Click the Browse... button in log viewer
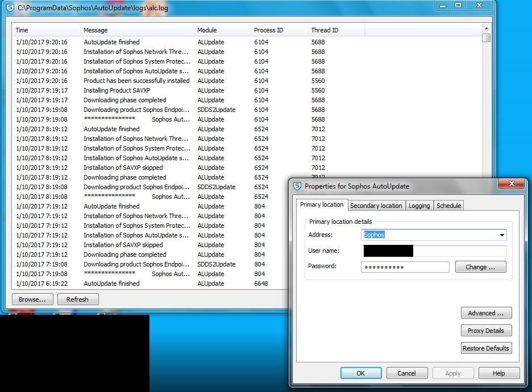Image resolution: width=532 pixels, height=392 pixels. pyautogui.click(x=32, y=299)
